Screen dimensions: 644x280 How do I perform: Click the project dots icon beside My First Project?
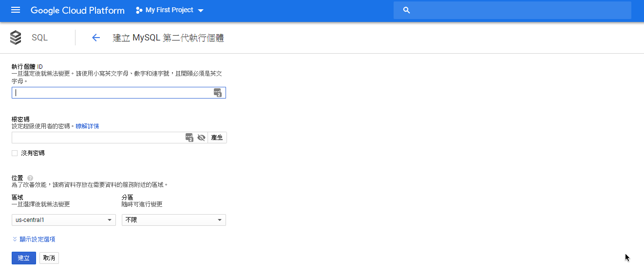(x=139, y=10)
